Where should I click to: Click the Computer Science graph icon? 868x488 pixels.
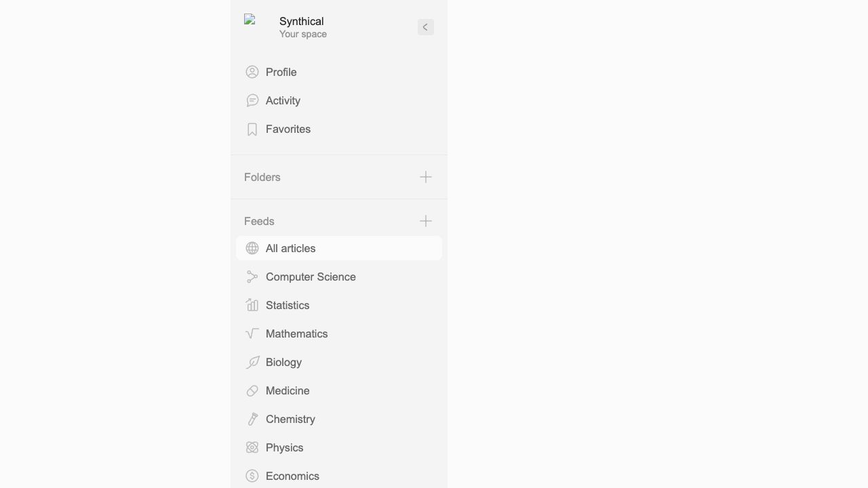coord(252,277)
